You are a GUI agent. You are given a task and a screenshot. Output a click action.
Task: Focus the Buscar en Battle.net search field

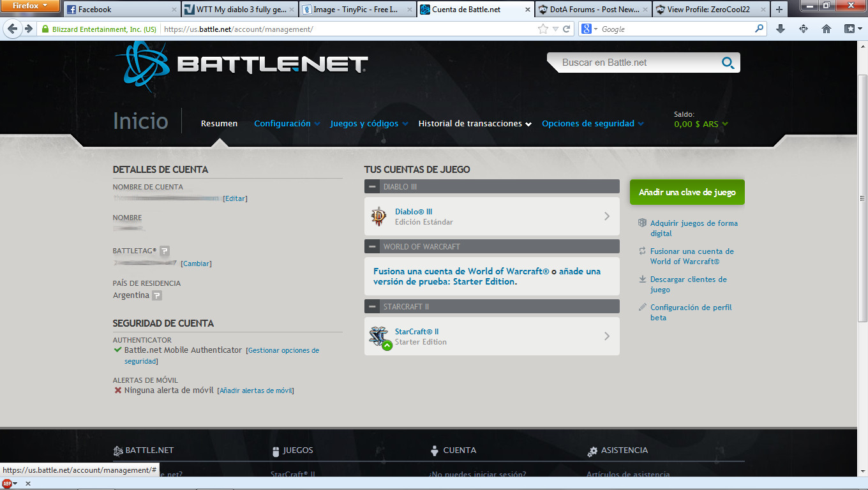click(x=638, y=63)
